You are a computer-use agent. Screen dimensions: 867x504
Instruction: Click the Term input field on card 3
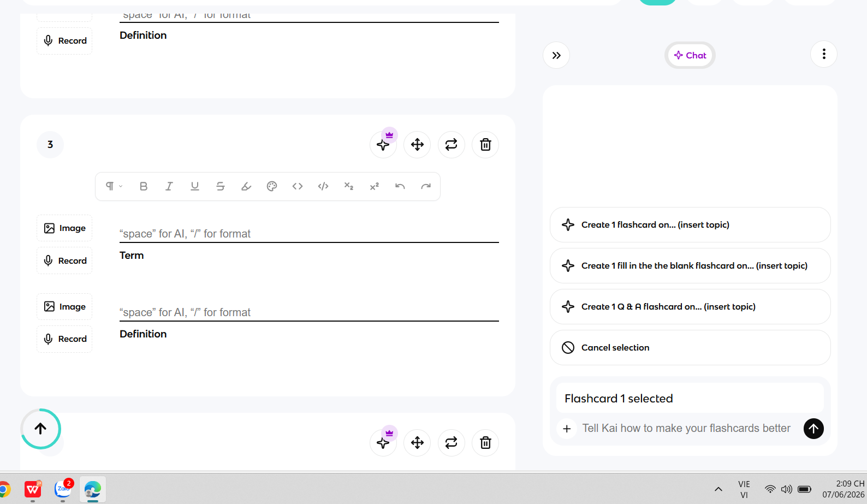[x=309, y=234]
